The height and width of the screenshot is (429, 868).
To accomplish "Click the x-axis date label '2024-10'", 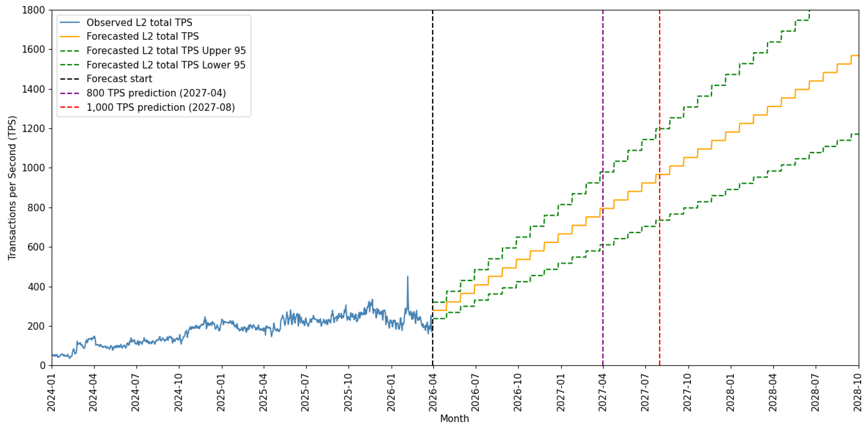I will point(179,392).
